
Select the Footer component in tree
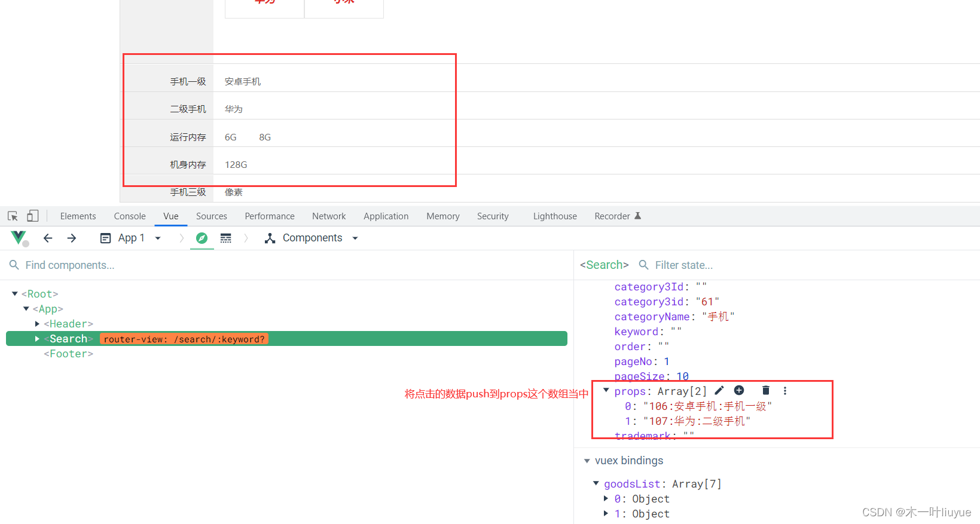[x=68, y=354]
